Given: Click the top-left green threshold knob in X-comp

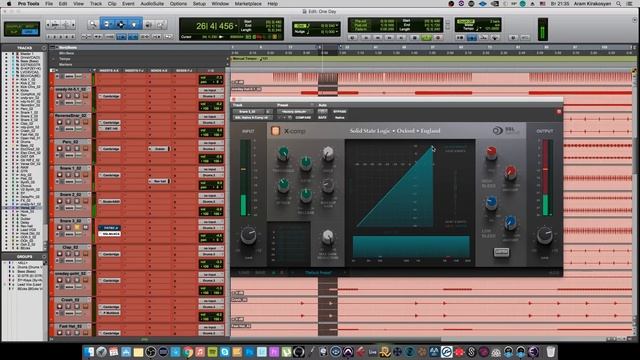Looking at the screenshot, I should click(283, 153).
